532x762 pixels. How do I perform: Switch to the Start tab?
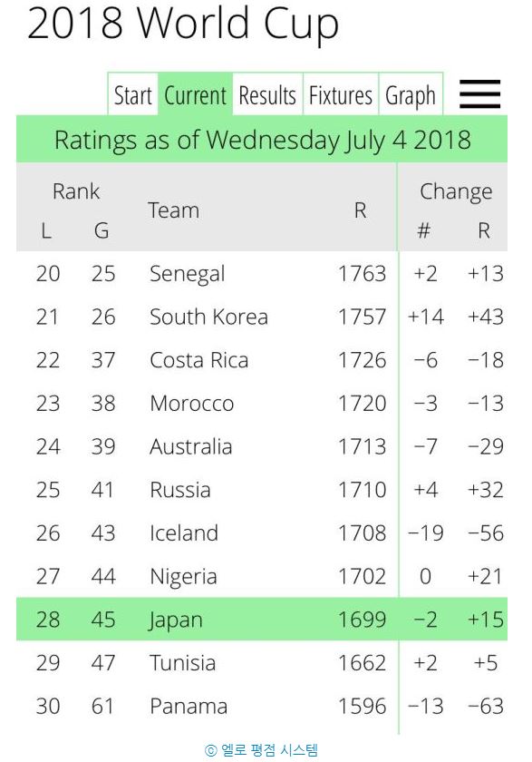tap(133, 94)
